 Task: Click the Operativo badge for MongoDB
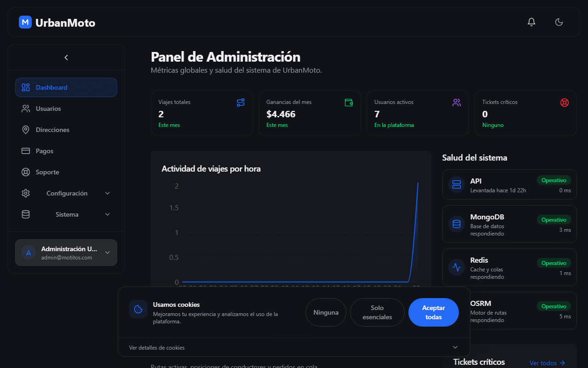coord(554,220)
